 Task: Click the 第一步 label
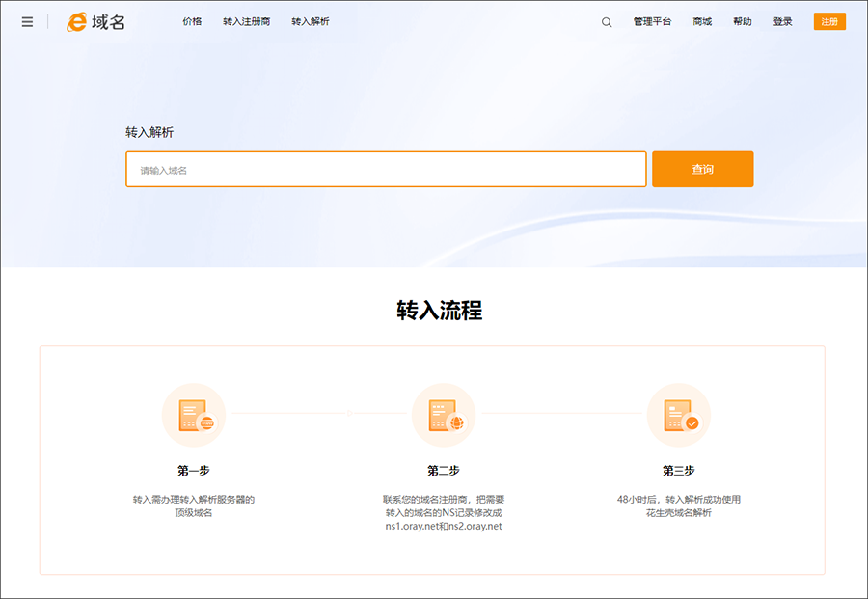pyautogui.click(x=194, y=471)
